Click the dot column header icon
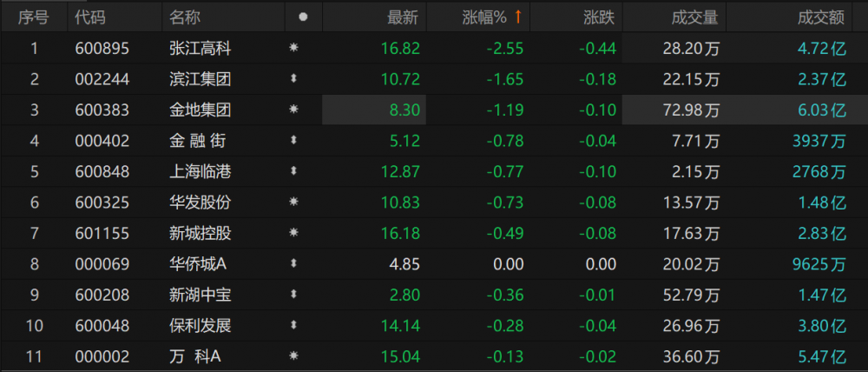Viewport: 868px width, 372px height. 302,17
